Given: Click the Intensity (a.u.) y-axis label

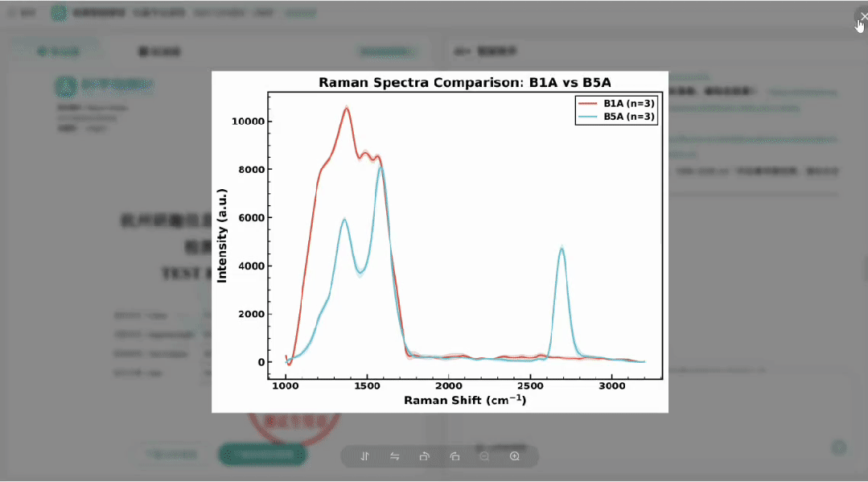Looking at the screenshot, I should click(223, 235).
